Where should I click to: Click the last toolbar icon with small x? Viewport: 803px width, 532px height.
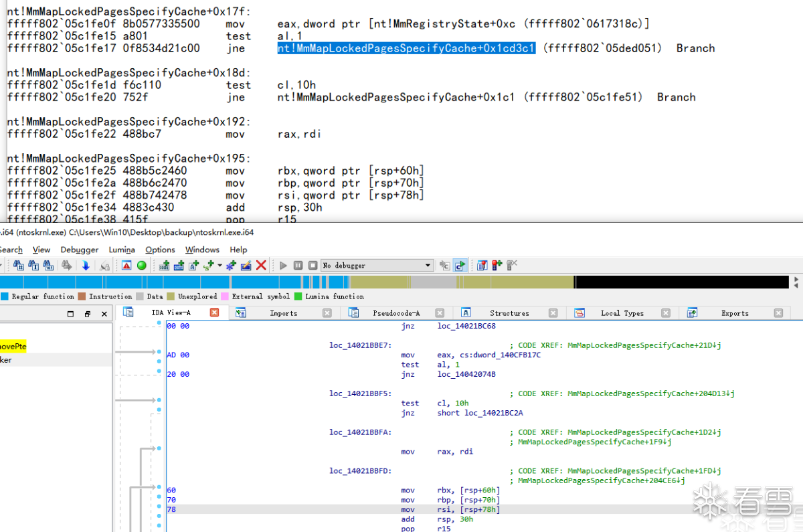(x=512, y=265)
